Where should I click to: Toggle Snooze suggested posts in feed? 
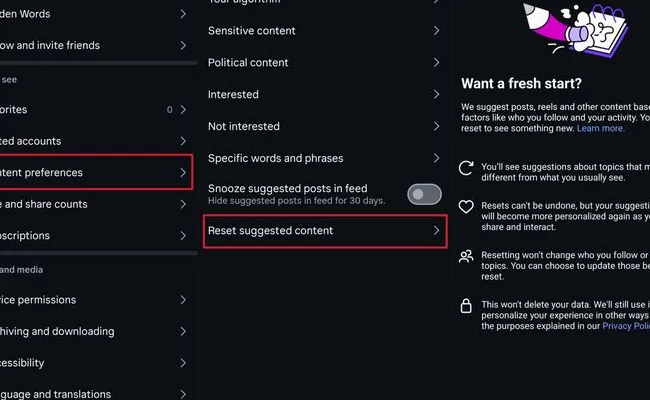click(424, 194)
